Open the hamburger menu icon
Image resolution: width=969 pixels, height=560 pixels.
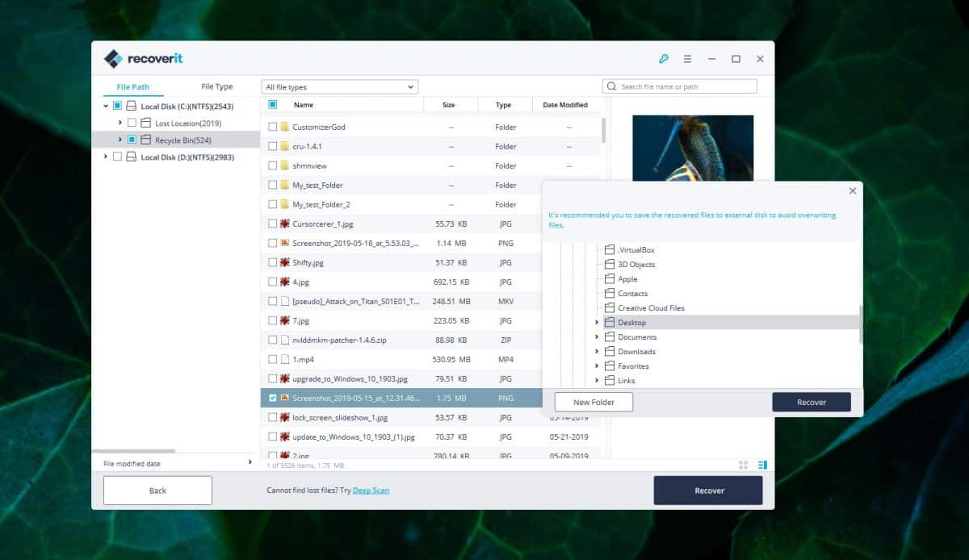(687, 58)
